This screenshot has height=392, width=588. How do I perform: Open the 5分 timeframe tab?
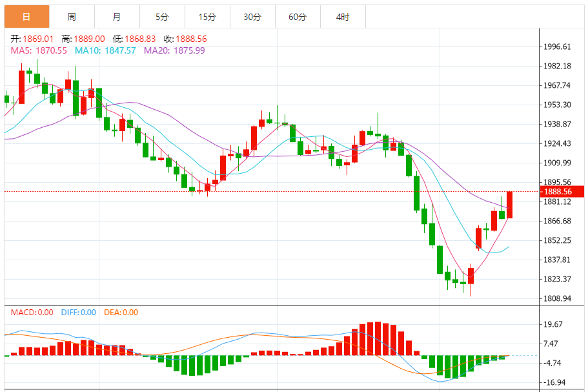[x=162, y=17]
